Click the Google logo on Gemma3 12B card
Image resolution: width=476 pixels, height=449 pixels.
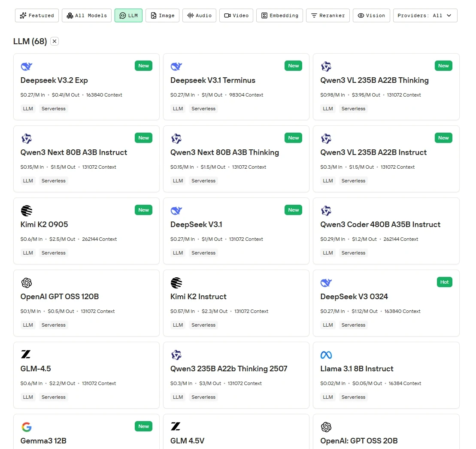[27, 427]
